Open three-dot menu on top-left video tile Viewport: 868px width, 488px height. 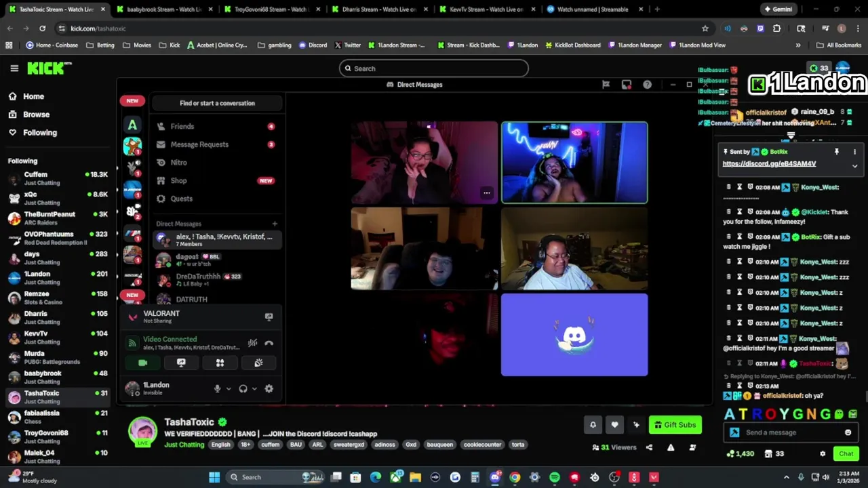click(x=486, y=193)
